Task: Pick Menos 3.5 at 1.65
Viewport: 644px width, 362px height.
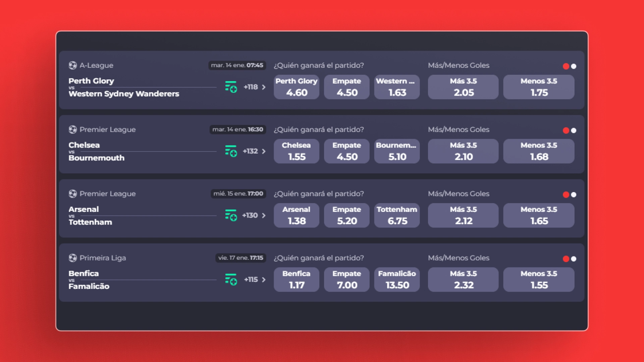Action: pos(539,215)
